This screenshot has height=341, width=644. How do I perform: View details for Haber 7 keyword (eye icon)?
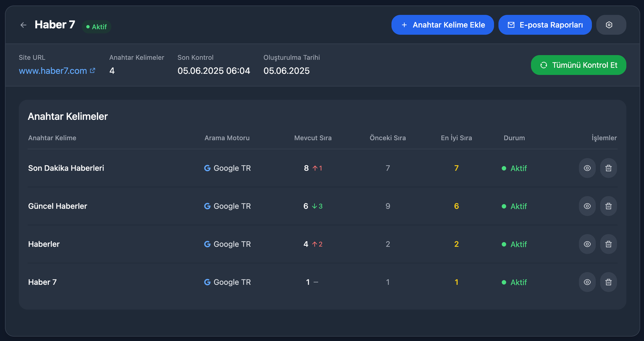pos(587,282)
